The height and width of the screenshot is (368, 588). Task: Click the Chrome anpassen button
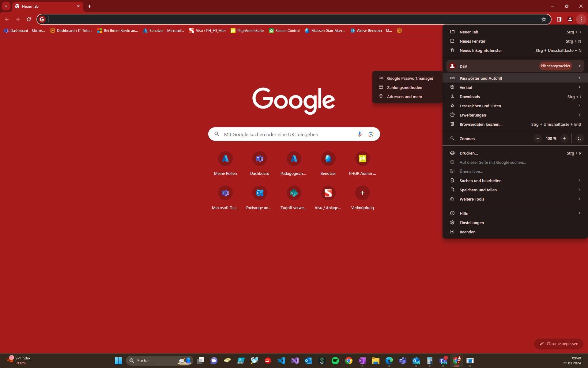click(559, 343)
